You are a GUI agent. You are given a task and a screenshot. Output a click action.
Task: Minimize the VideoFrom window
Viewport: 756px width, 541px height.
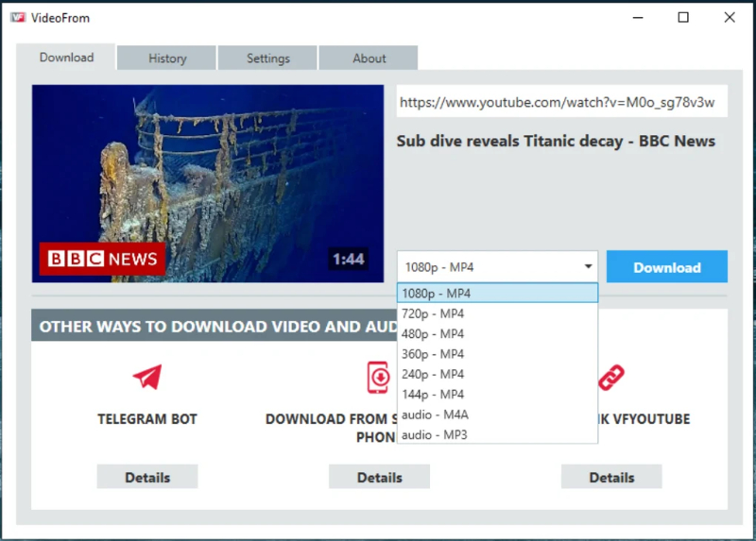tap(638, 18)
